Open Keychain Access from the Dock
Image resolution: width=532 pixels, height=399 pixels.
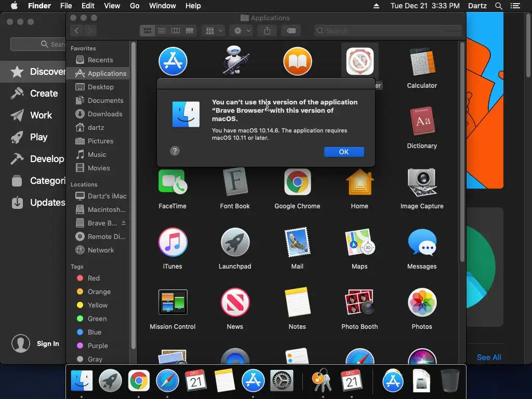click(322, 381)
